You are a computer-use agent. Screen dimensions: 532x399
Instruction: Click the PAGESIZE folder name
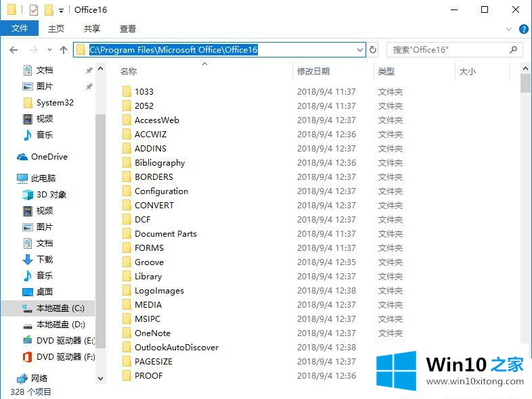[x=154, y=362]
